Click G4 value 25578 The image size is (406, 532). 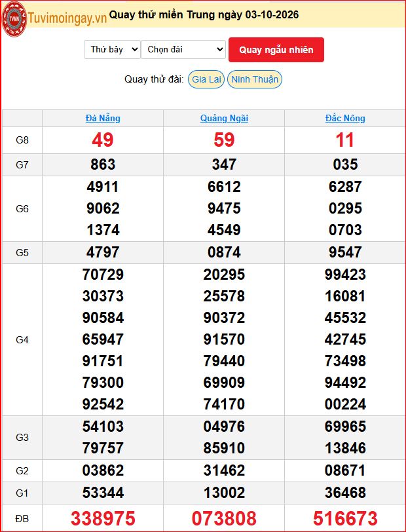click(224, 296)
